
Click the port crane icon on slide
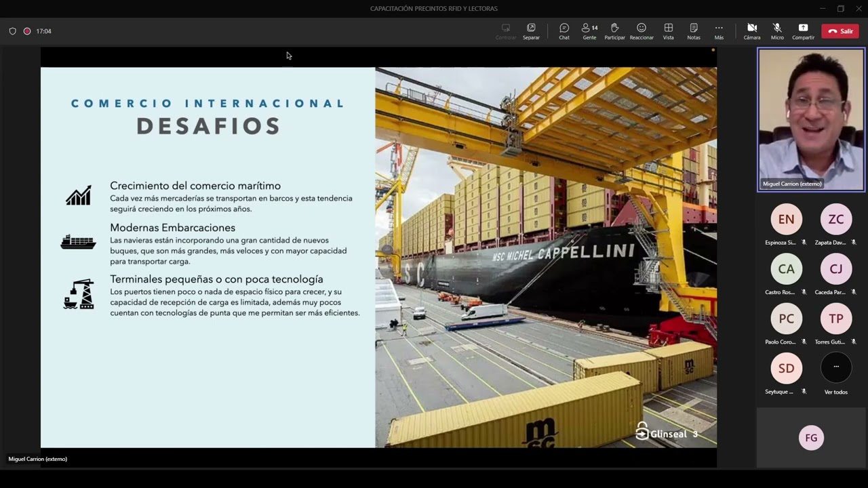(x=79, y=294)
